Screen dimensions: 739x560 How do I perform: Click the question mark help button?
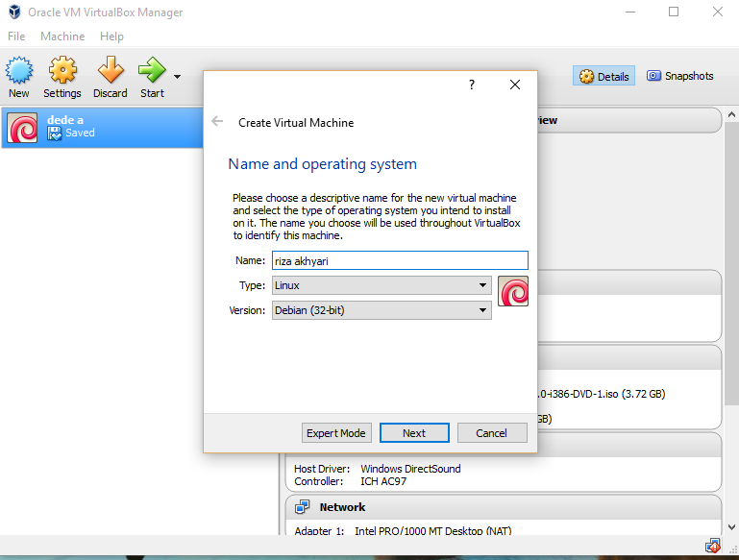(472, 85)
